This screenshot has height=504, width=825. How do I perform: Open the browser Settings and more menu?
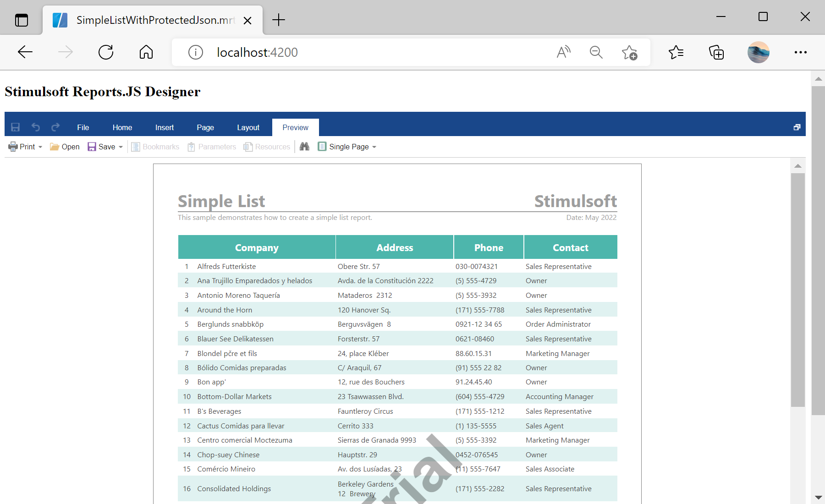pyautogui.click(x=801, y=52)
